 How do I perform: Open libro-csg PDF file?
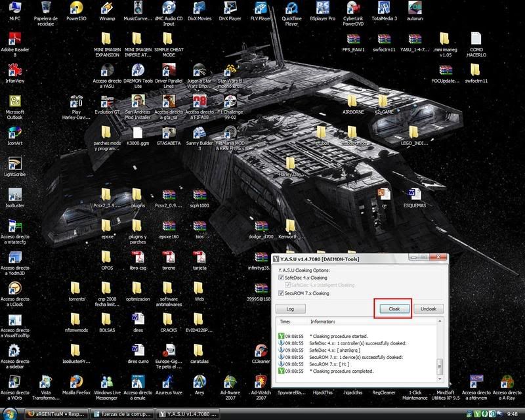[138, 260]
